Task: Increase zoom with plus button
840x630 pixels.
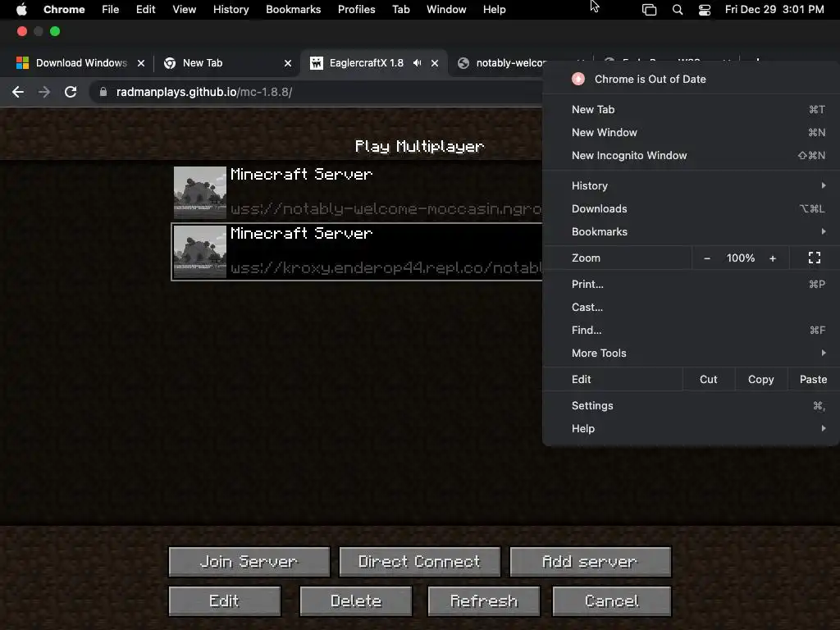Action: tap(773, 258)
